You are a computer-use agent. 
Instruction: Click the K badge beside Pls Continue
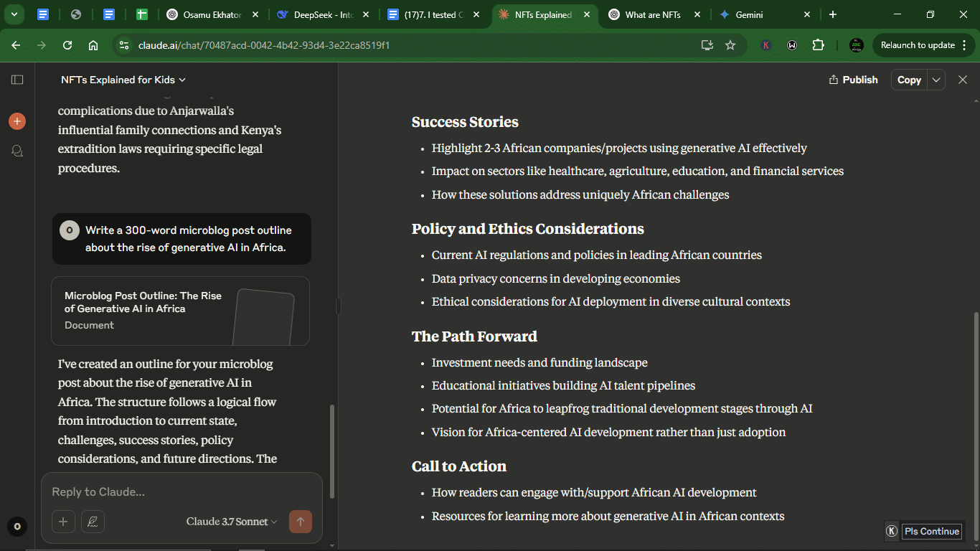click(892, 531)
